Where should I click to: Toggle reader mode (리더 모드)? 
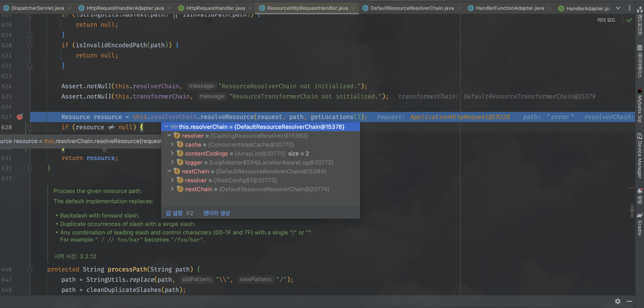pos(606,20)
